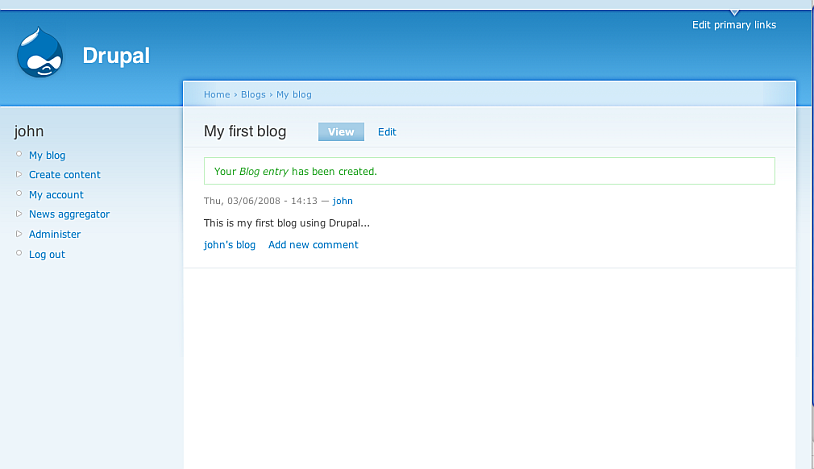Open the Administer menu link
This screenshot has width=814, height=469.
(55, 234)
